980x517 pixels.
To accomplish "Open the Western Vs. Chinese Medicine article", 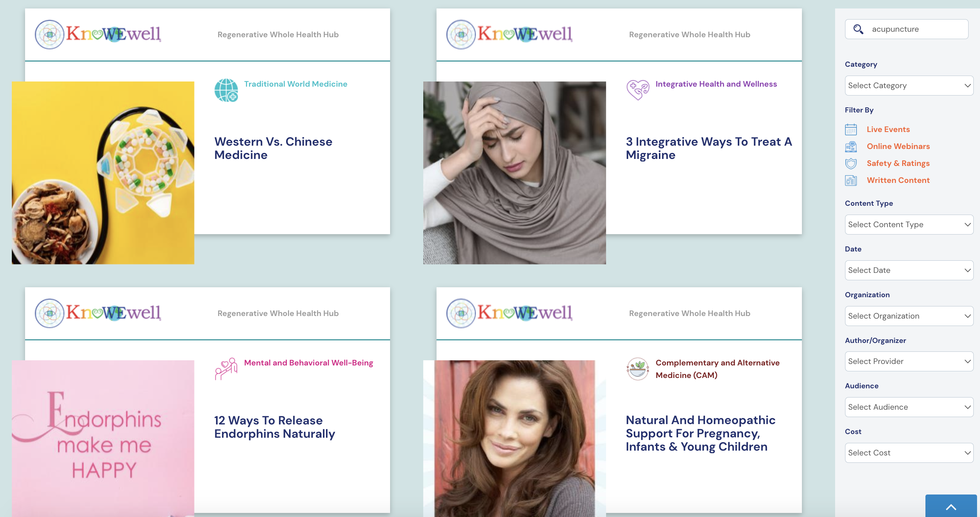I will 273,148.
